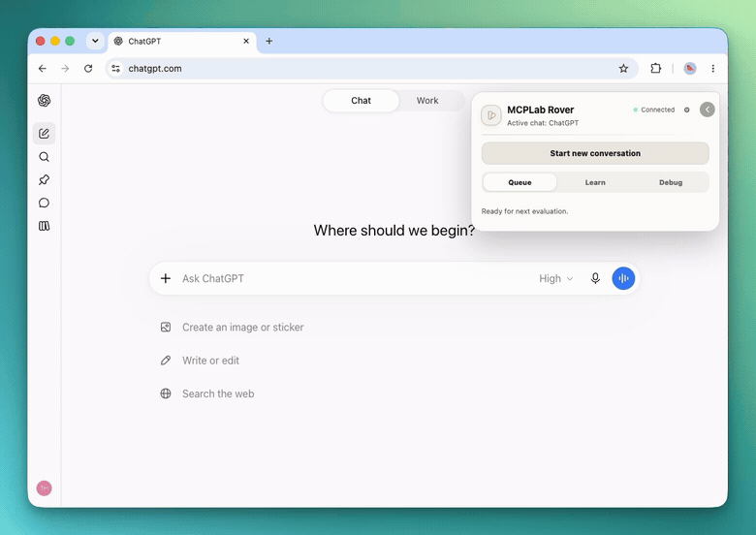Click the chatgpt.com address bar
Screen dimensions: 756x535
point(371,69)
